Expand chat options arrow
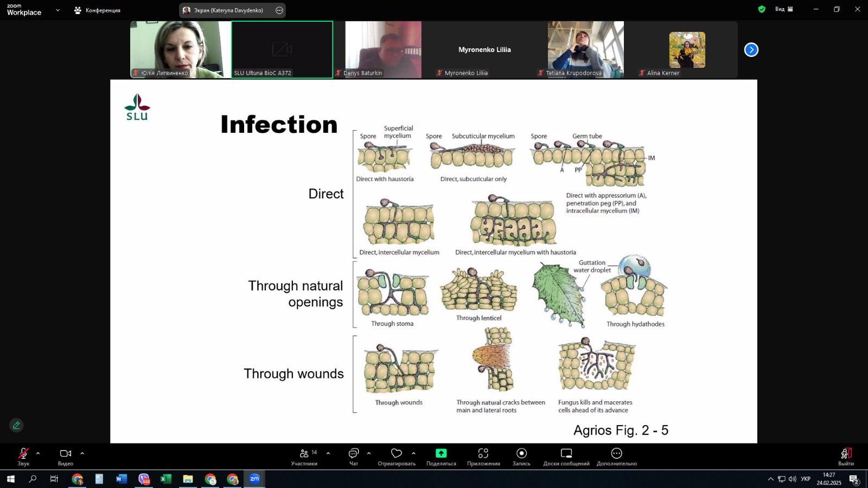This screenshot has width=868, height=488. point(369,453)
